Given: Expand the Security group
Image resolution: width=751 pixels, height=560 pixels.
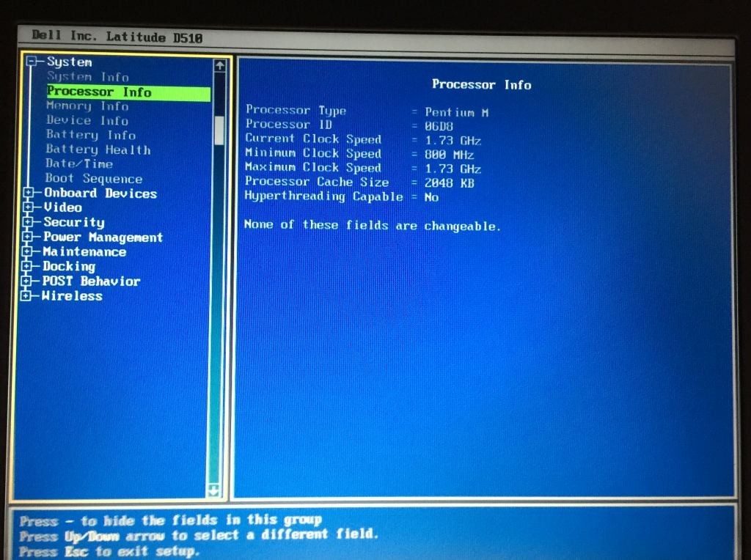Looking at the screenshot, I should pyautogui.click(x=28, y=222).
